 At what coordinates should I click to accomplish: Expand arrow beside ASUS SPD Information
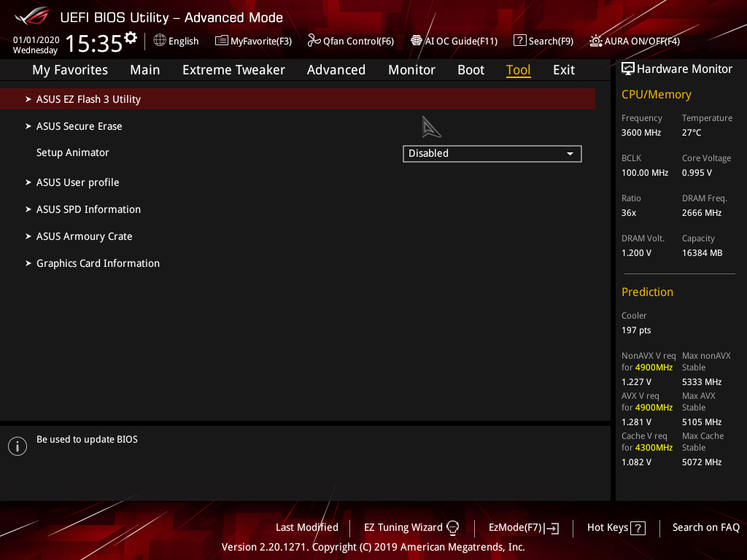tap(28, 209)
